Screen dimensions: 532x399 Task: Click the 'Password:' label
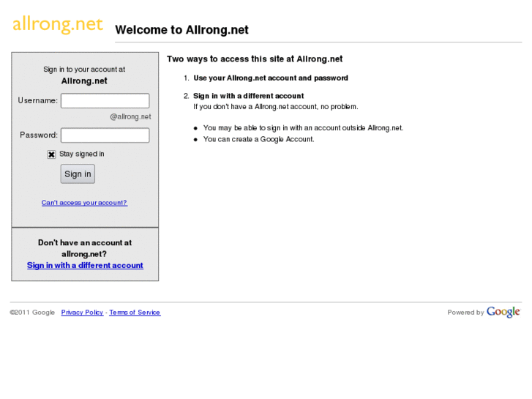click(39, 135)
